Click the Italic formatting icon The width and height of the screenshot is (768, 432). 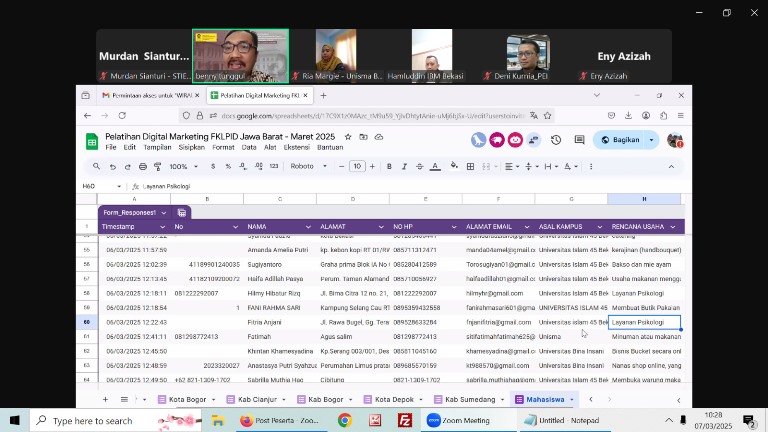click(x=403, y=167)
